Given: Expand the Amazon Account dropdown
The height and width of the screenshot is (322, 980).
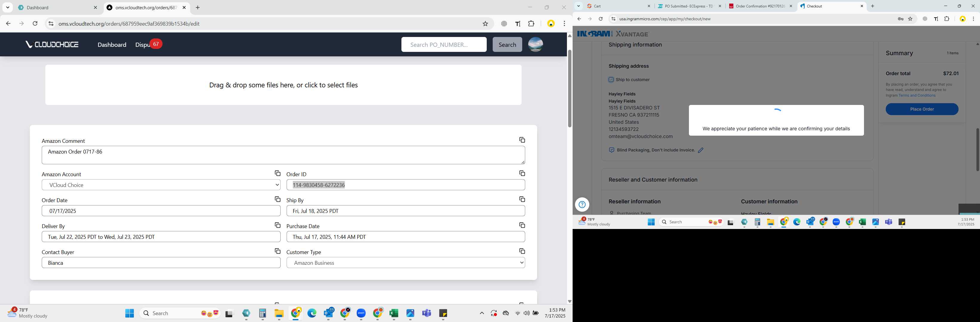Looking at the screenshot, I should tap(161, 185).
